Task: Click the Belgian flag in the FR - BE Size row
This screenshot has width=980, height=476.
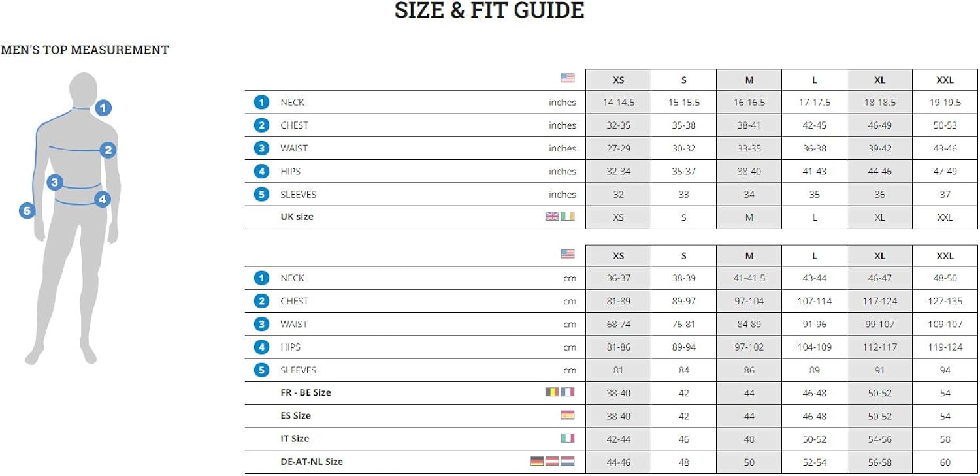Action: (553, 392)
